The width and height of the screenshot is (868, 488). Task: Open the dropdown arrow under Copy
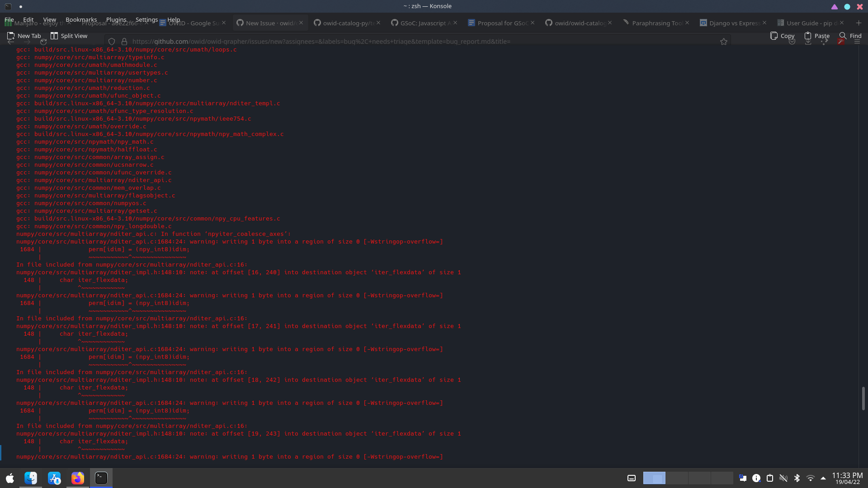click(x=792, y=42)
